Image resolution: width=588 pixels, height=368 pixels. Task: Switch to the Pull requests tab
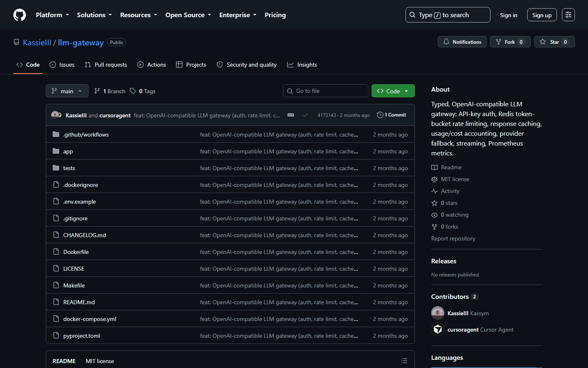(106, 65)
